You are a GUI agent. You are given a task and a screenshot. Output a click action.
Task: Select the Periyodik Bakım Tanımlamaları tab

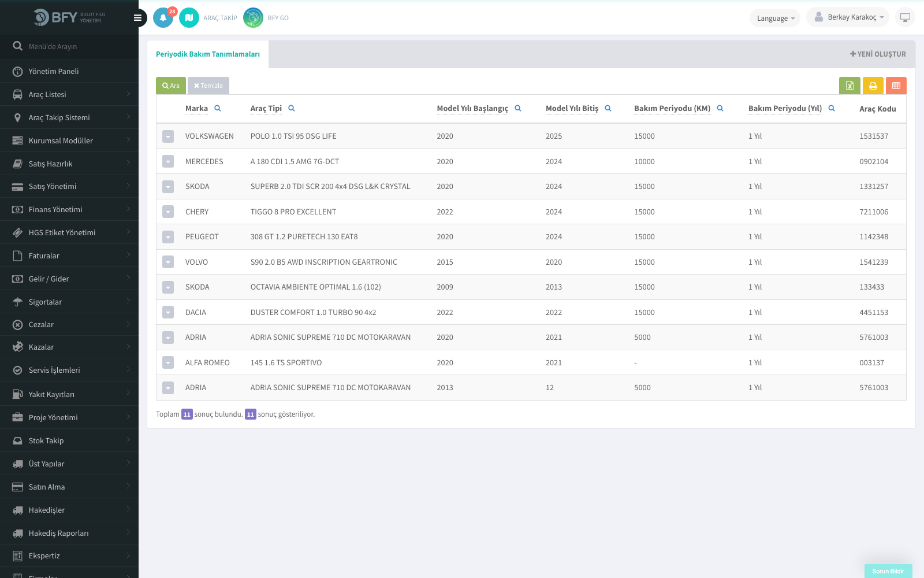click(208, 54)
